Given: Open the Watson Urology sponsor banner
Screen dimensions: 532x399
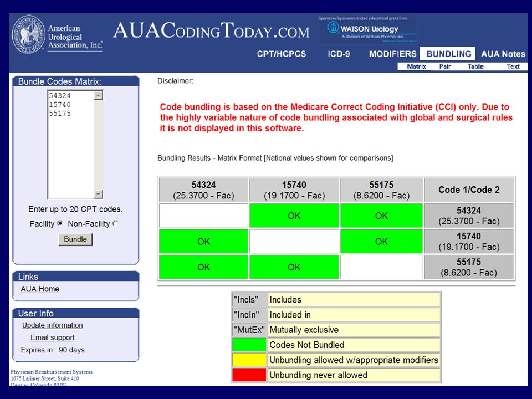Looking at the screenshot, I should 367,30.
